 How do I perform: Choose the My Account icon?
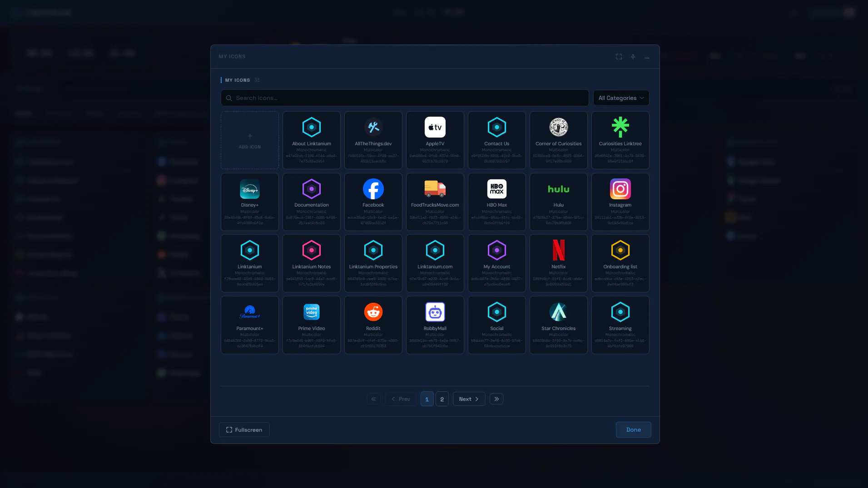497,263
